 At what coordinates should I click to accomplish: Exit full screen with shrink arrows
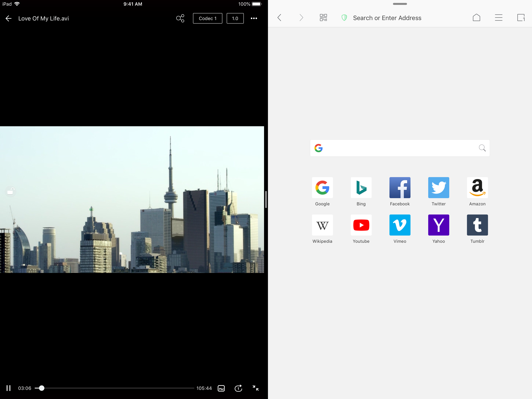tap(255, 388)
